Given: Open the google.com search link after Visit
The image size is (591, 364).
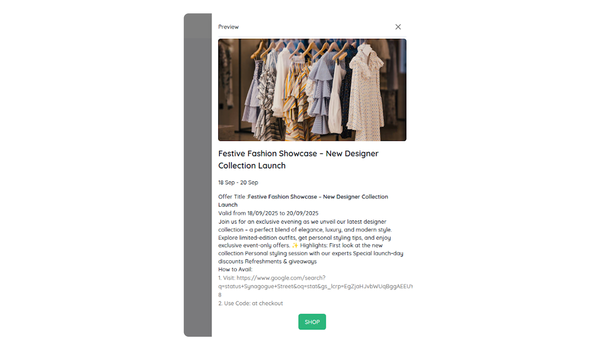Looking at the screenshot, I should pyautogui.click(x=281, y=278).
